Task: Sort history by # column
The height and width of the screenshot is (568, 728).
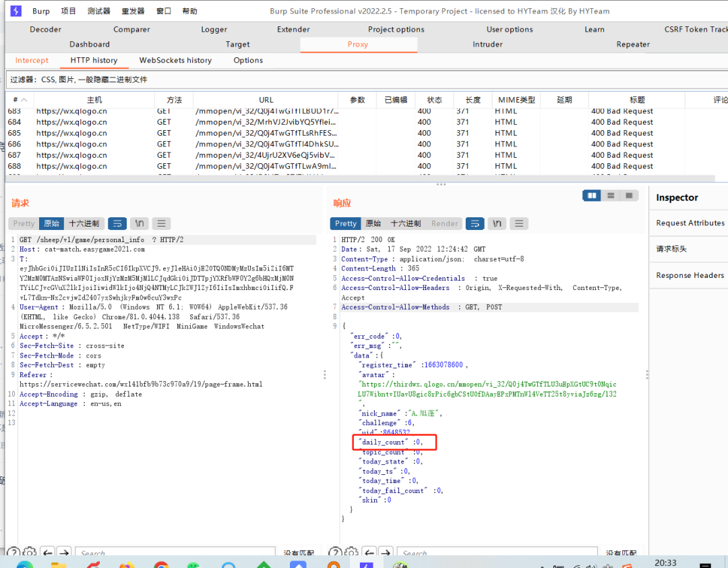Action: 20,100
